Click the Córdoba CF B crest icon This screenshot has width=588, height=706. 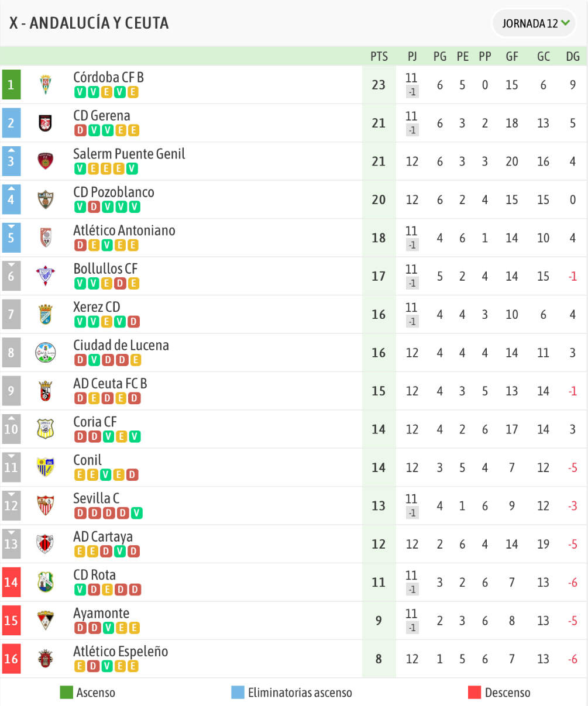[46, 85]
